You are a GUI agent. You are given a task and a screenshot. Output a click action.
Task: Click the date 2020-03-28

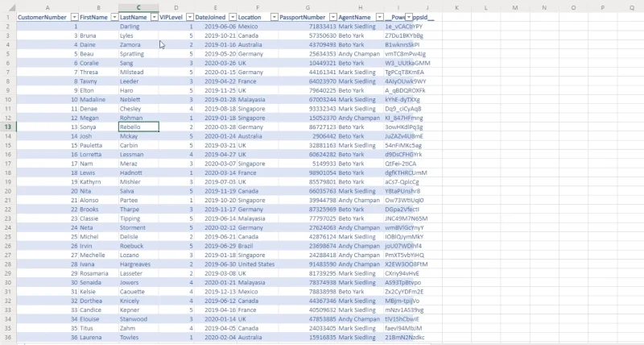tap(215, 127)
